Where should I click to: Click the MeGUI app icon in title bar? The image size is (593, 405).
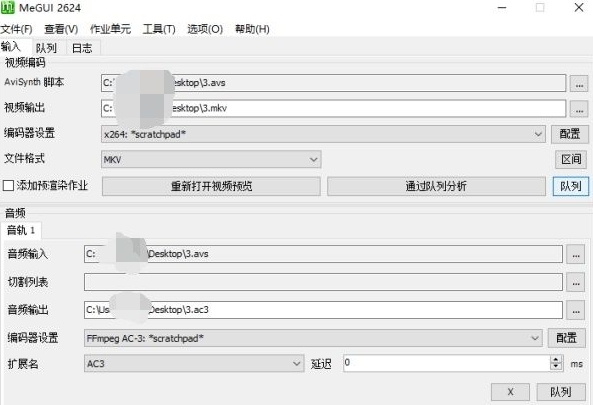click(7, 7)
